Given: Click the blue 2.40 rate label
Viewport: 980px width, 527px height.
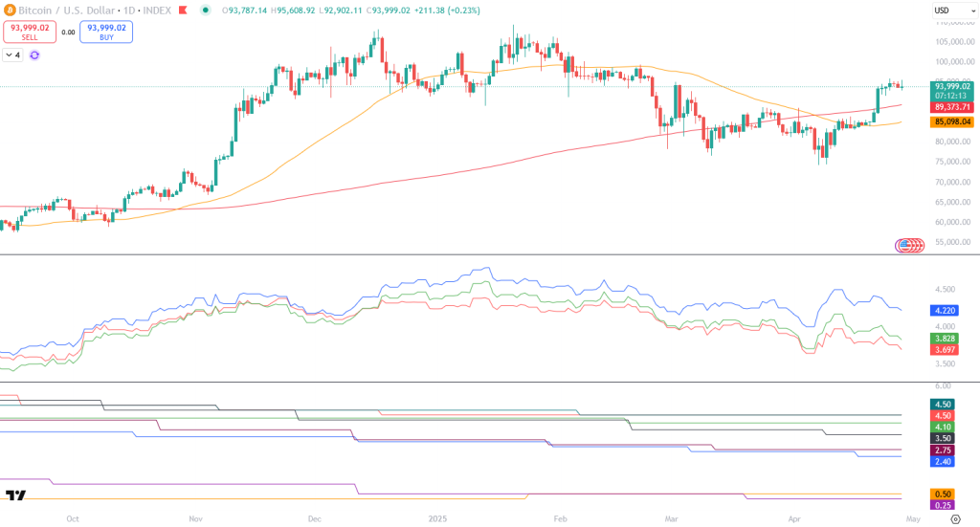Looking at the screenshot, I should [943, 461].
